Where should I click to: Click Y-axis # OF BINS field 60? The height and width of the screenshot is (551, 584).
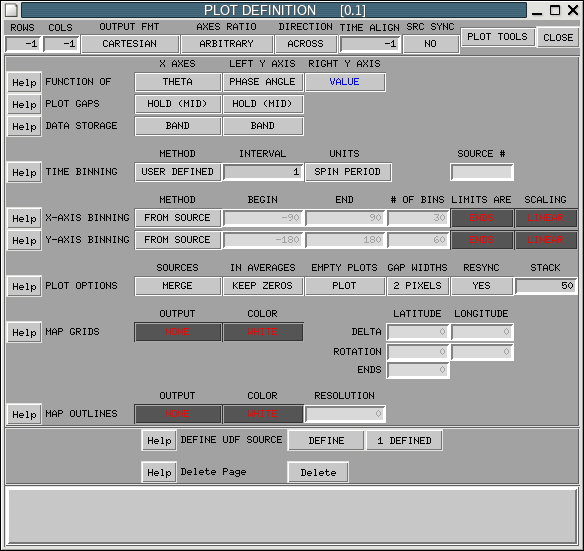point(418,240)
